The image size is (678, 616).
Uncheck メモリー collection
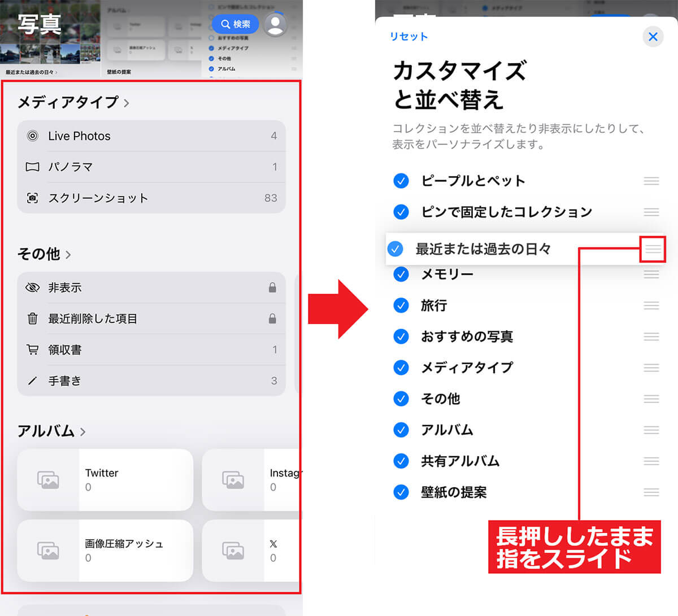(x=401, y=274)
